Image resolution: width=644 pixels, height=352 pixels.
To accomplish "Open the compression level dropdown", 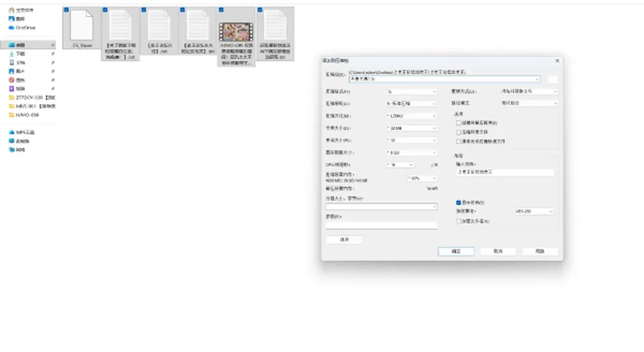I will [x=411, y=103].
